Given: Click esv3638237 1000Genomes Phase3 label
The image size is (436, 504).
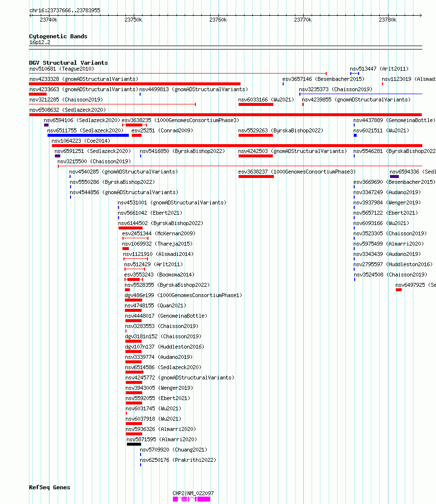Looking at the screenshot, I should coord(297,172).
